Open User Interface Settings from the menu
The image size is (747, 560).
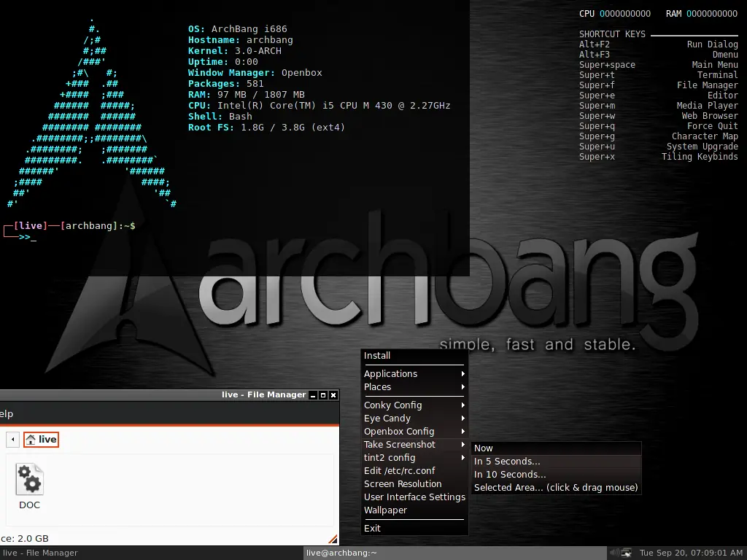point(414,497)
